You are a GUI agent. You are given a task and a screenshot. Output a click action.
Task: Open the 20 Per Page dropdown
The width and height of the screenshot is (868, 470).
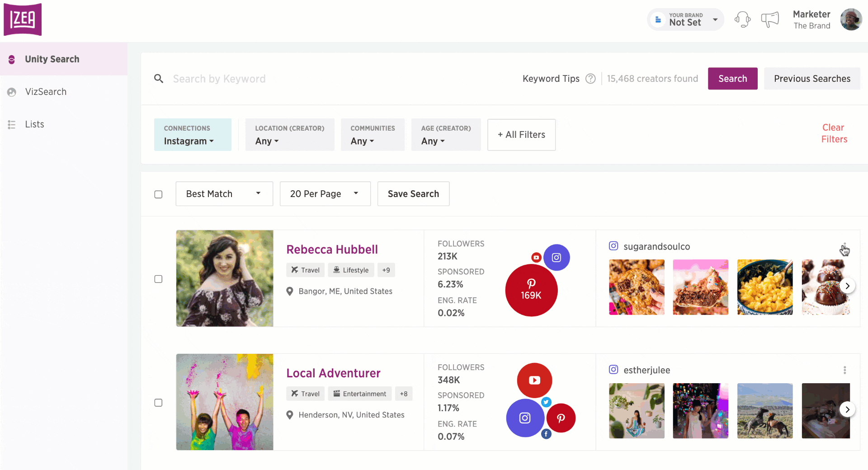325,193
